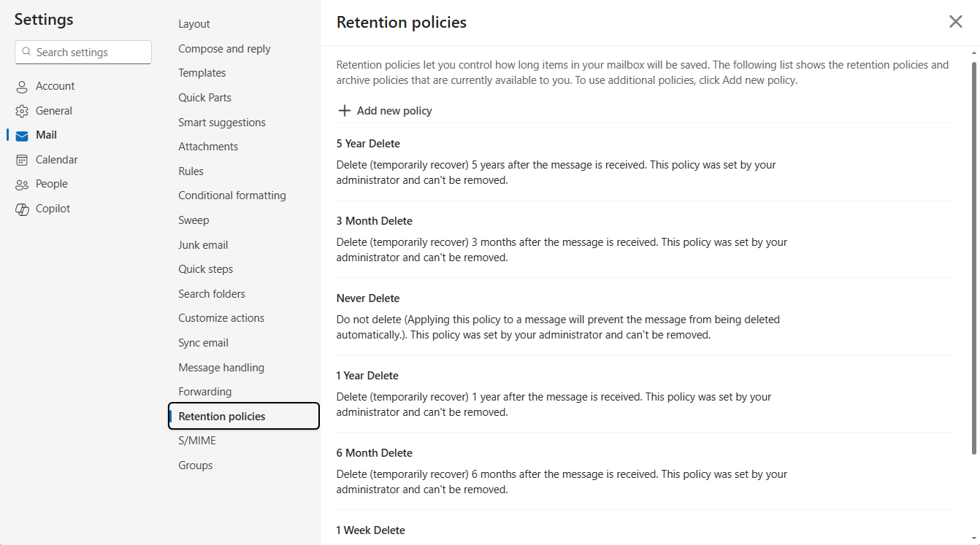Click the Calendar icon in sidebar
Image resolution: width=980 pixels, height=545 pixels.
[x=22, y=160]
